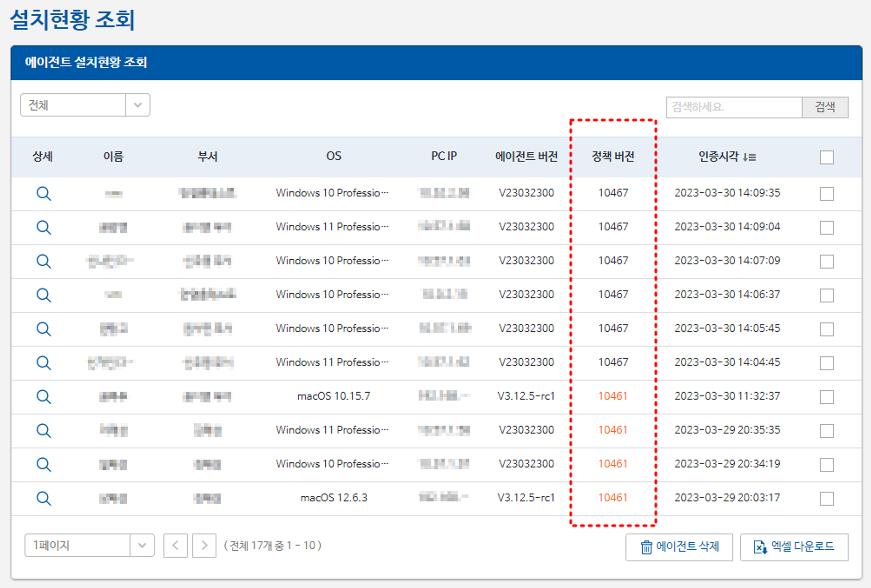View details of macOS 12.6.3 entry

point(44,498)
